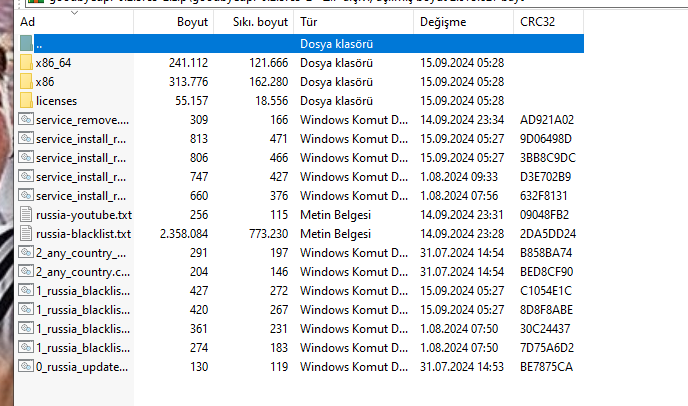This screenshot has height=406, width=688.
Task: Select the file with CRC 9D06498D
Action: pyautogui.click(x=82, y=139)
